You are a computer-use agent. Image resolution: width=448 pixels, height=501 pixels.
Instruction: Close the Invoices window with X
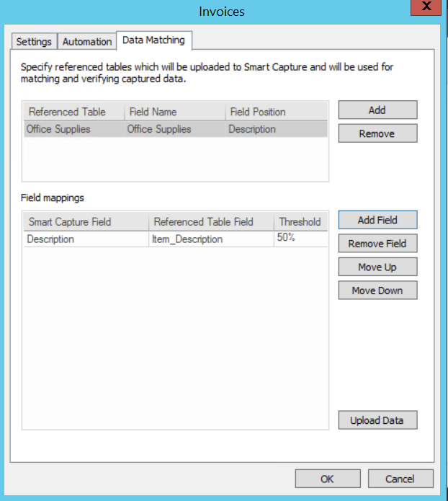426,6
